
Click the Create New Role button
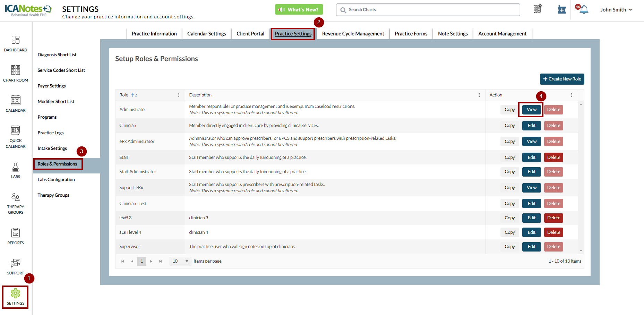[x=562, y=79]
